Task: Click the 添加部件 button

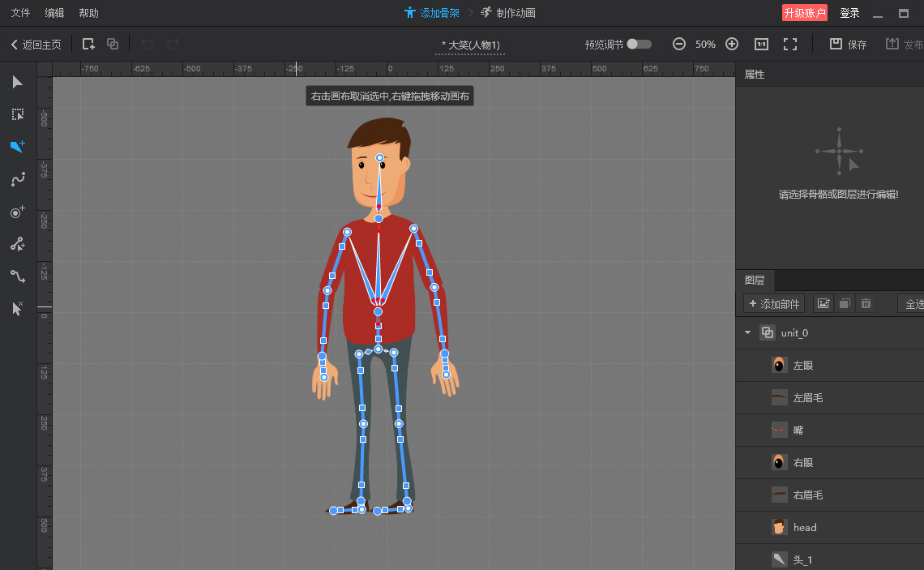Action: tap(774, 303)
